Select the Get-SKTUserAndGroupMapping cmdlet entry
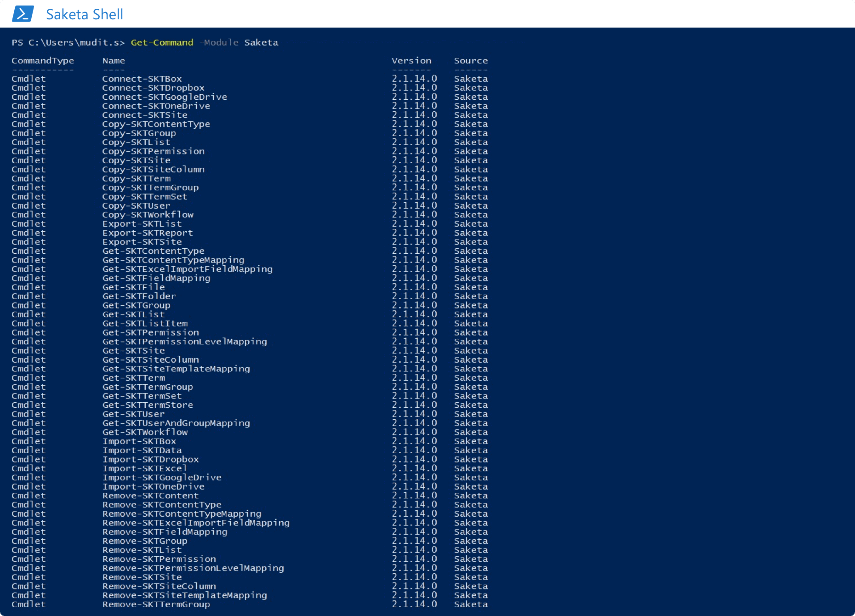Viewport: 855px width, 616px height. pyautogui.click(x=176, y=423)
